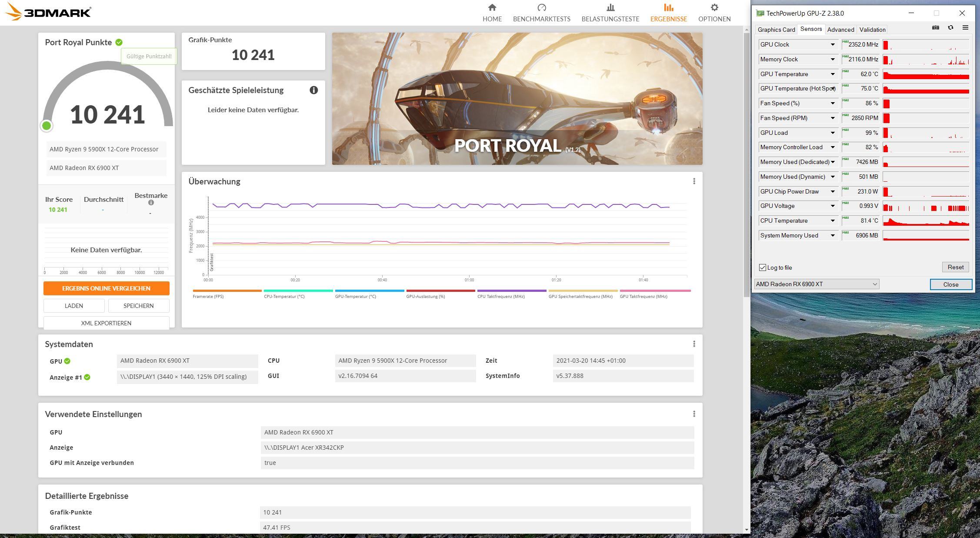The height and width of the screenshot is (538, 980).
Task: Click GPU-Z title bar app icon
Action: (760, 13)
